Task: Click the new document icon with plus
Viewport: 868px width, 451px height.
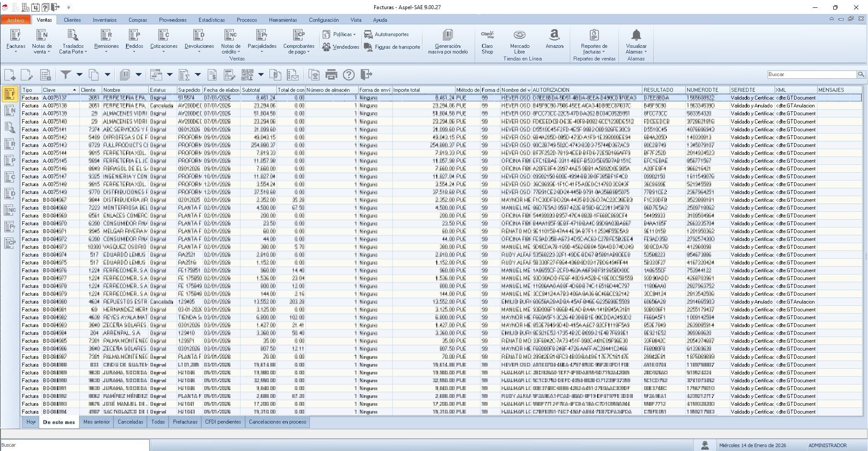Action: pyautogui.click(x=10, y=75)
